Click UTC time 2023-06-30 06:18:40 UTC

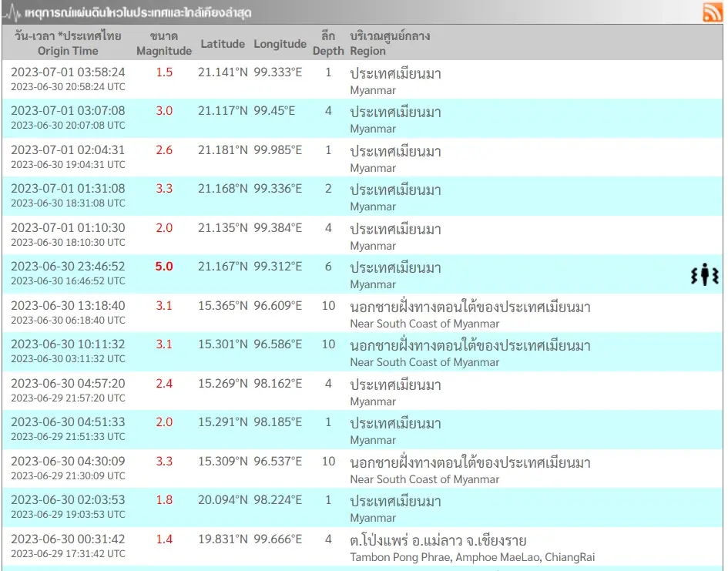click(x=68, y=320)
